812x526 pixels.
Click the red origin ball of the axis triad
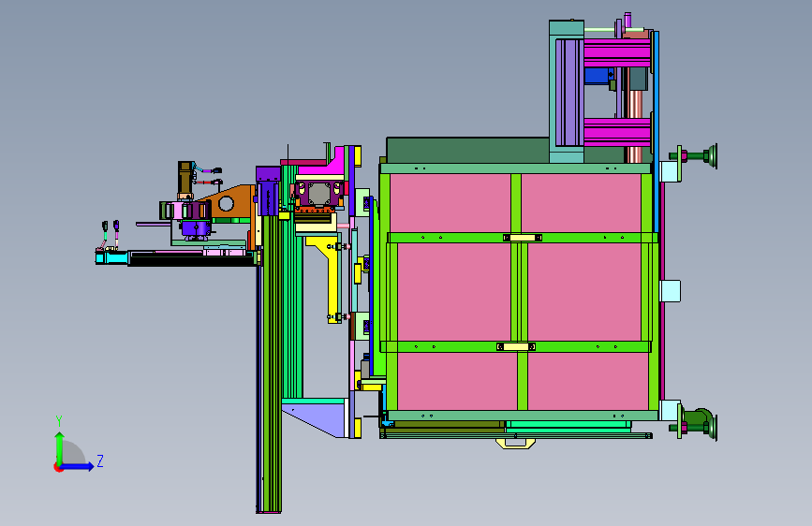(x=57, y=467)
